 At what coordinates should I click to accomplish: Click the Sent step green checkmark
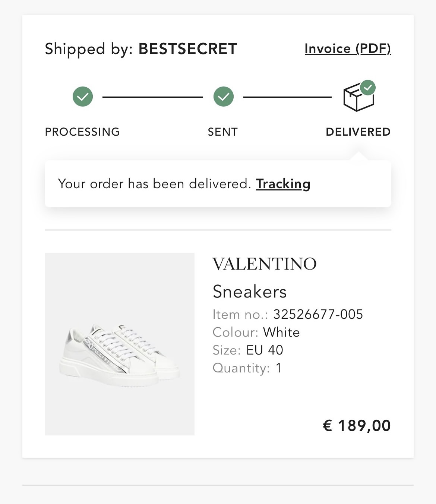coord(224,97)
